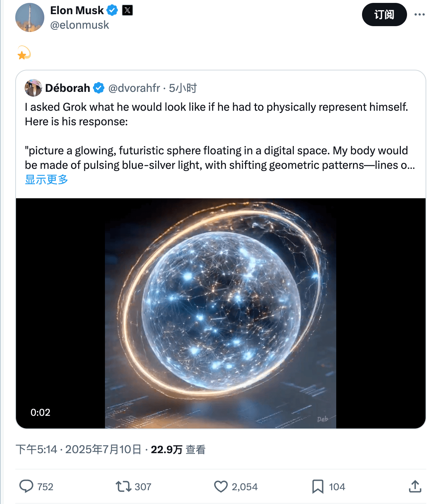Open the reply icon with 752 comments
Screen dimensions: 435x504
point(26,486)
